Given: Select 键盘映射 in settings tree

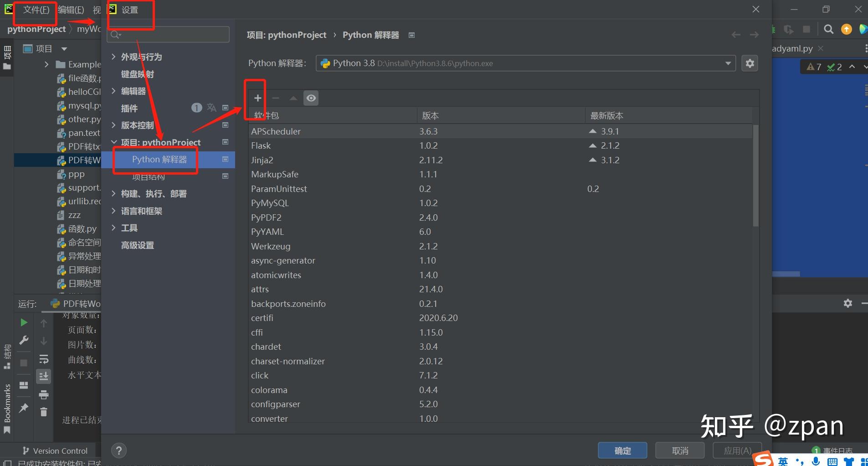Looking at the screenshot, I should [x=137, y=74].
